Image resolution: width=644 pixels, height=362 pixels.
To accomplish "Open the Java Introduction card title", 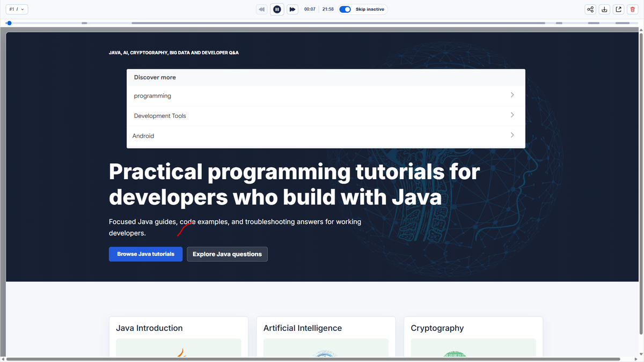I will point(149,328).
